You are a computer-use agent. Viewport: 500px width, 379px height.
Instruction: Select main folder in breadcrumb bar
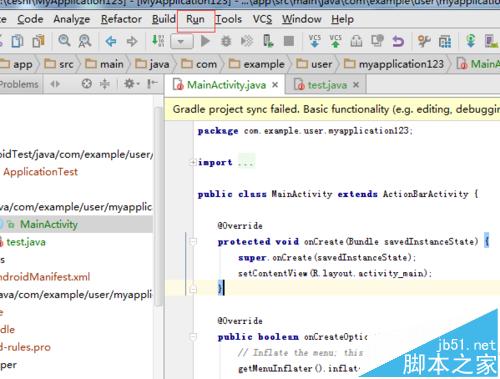105,64
